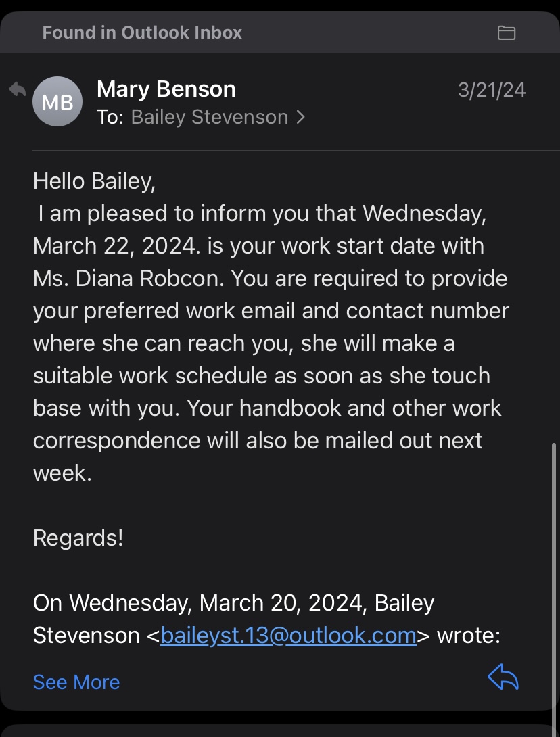Tap the "Found in Outlook Inbox" header
Screen dimensions: 560x737
point(142,32)
